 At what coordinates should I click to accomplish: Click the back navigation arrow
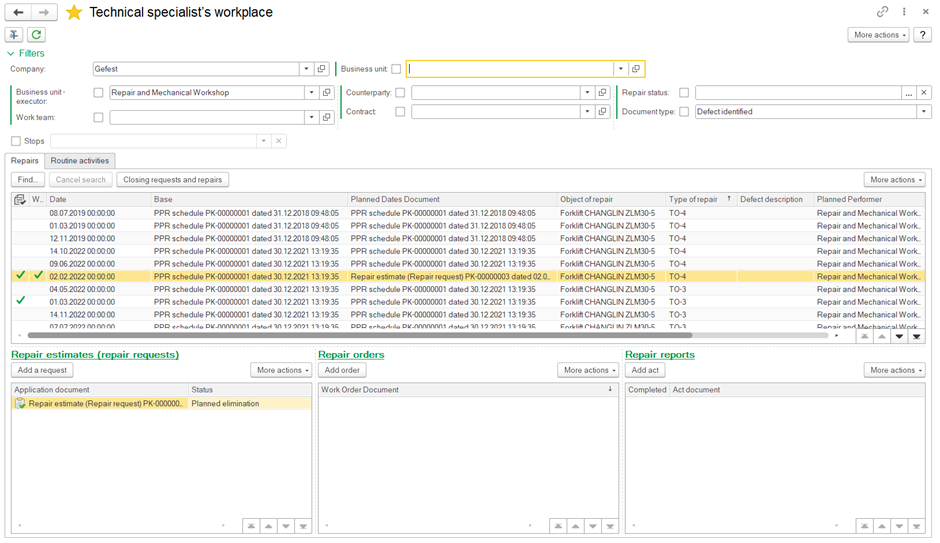pos(18,12)
